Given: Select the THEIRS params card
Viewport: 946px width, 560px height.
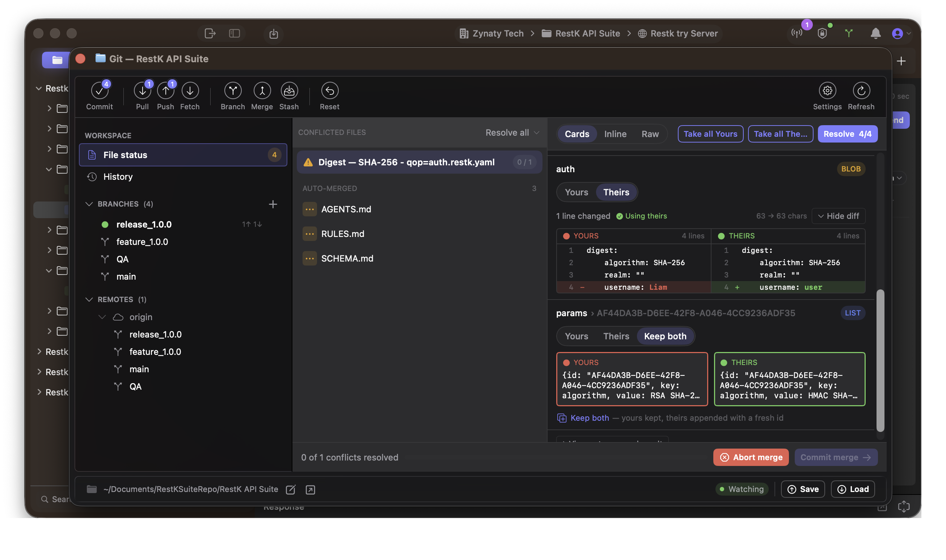Looking at the screenshot, I should 790,379.
